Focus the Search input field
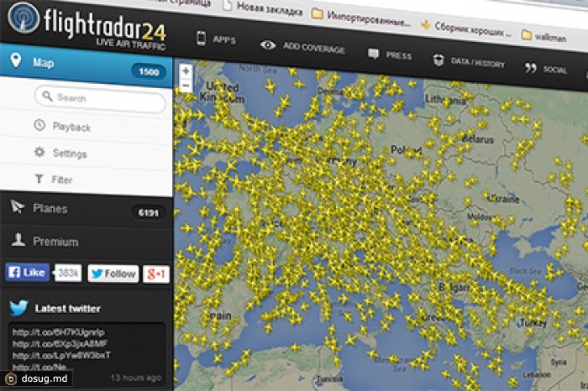This screenshot has height=391, width=588. (x=100, y=98)
